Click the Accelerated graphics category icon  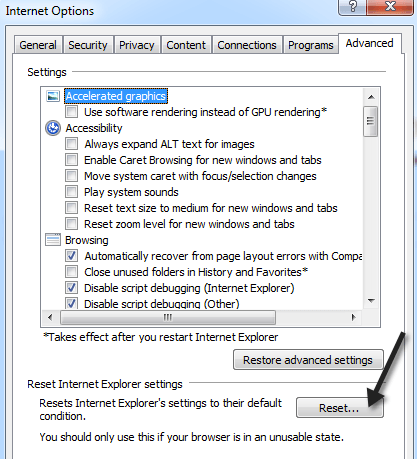(x=53, y=96)
